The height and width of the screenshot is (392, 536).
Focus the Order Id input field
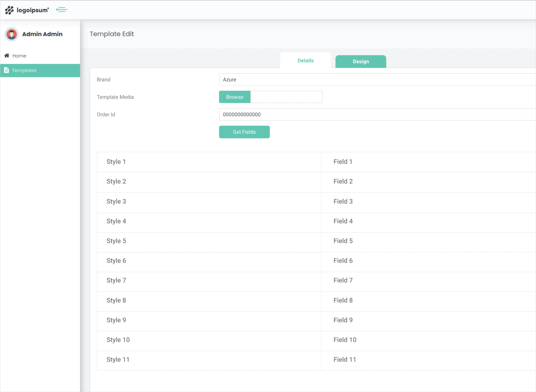click(377, 115)
